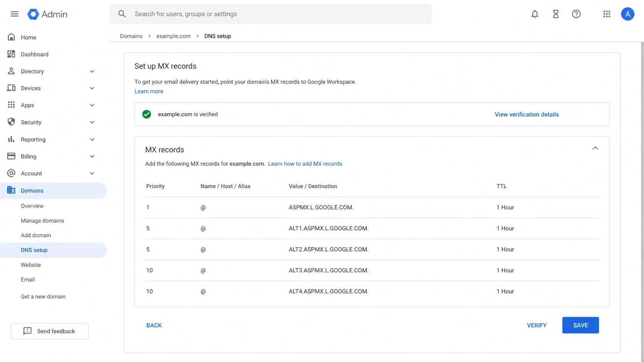
Task: Expand the Devices section
Action: (92, 88)
